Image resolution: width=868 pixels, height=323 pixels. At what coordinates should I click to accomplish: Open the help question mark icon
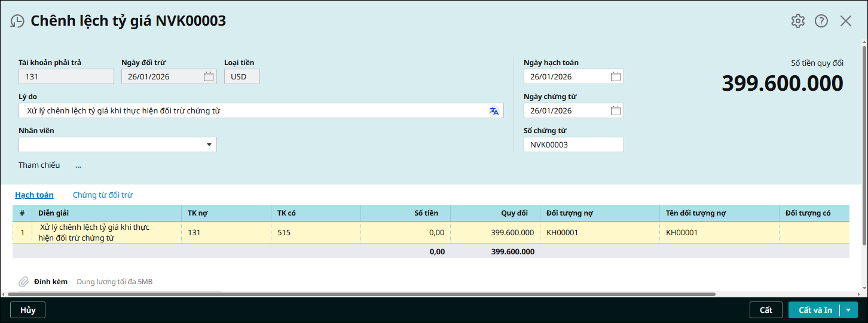pyautogui.click(x=821, y=21)
